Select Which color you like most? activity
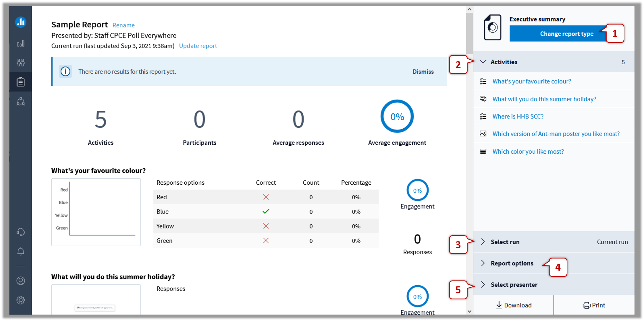Screen dimensions: 644x321 coord(529,151)
